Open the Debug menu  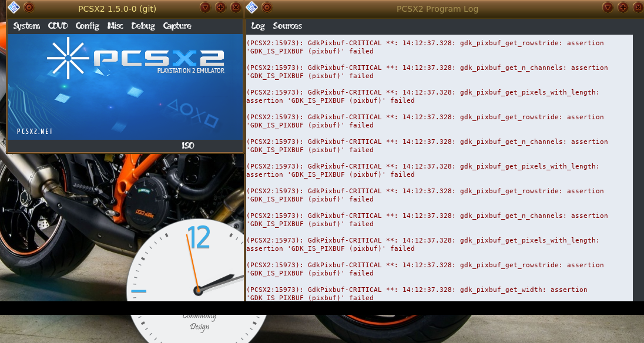click(143, 26)
